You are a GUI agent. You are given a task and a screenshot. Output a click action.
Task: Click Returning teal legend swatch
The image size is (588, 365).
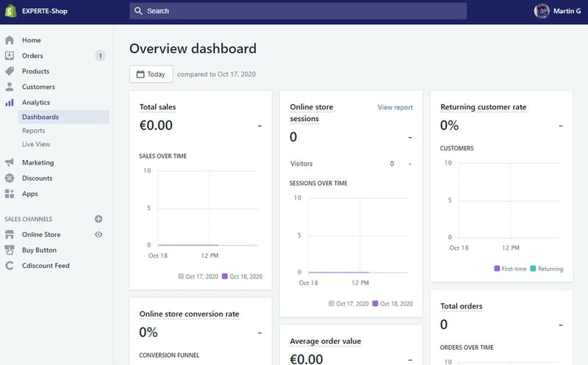pyautogui.click(x=533, y=268)
